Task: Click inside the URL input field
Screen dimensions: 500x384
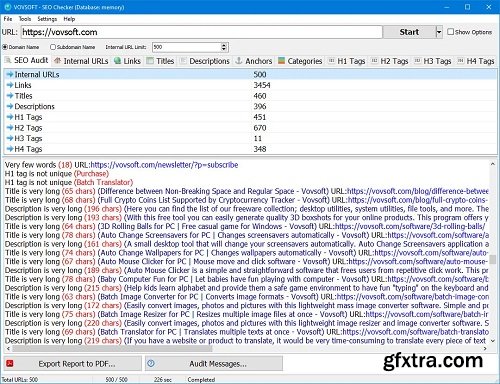Action: (202, 32)
